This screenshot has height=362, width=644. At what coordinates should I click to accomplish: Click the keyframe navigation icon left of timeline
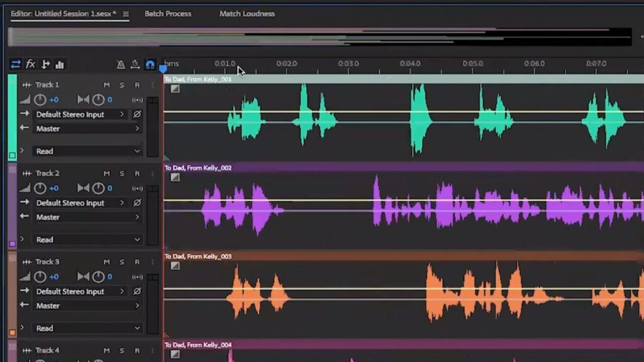pos(45,63)
